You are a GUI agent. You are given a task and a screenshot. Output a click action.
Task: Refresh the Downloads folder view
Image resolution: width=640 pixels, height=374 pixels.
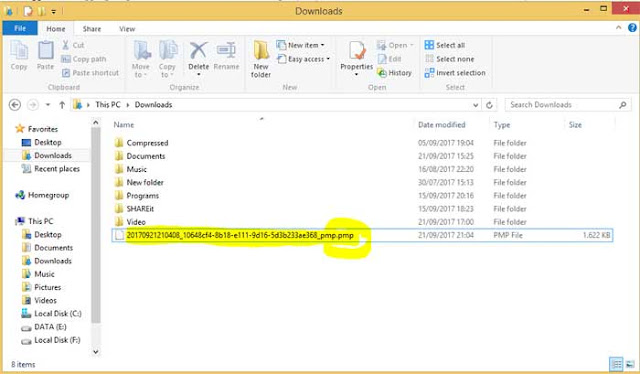tap(489, 105)
